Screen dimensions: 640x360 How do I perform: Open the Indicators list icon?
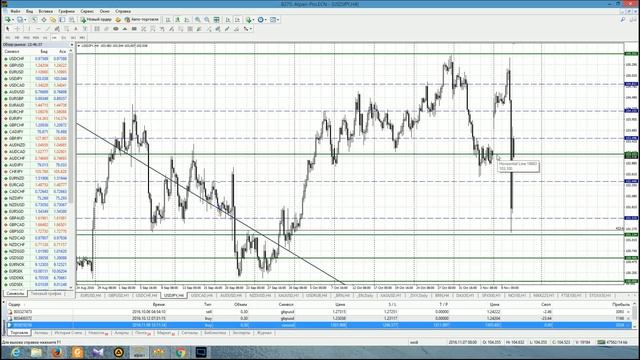tap(248, 20)
